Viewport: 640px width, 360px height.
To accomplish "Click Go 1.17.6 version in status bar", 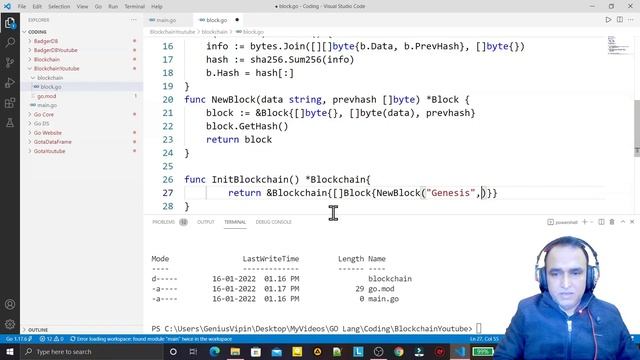I will (x=19, y=339).
